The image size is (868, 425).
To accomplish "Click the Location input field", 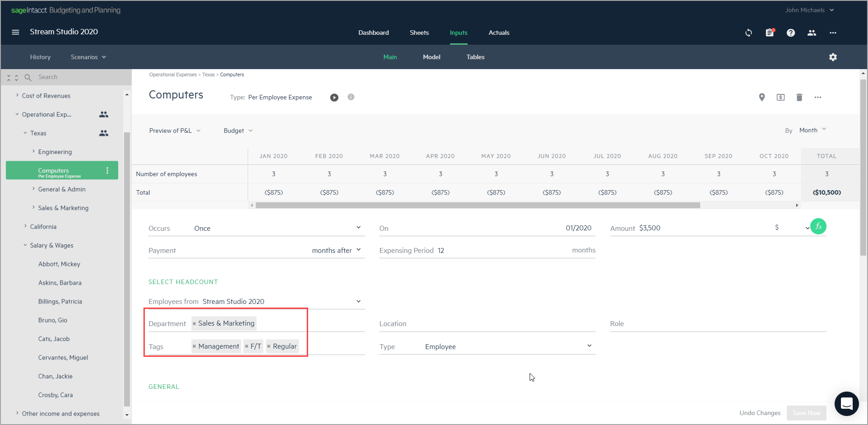I will coord(487,323).
